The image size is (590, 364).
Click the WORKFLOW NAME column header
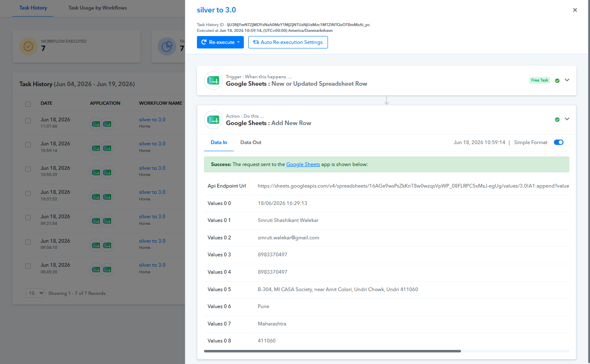pyautogui.click(x=160, y=104)
